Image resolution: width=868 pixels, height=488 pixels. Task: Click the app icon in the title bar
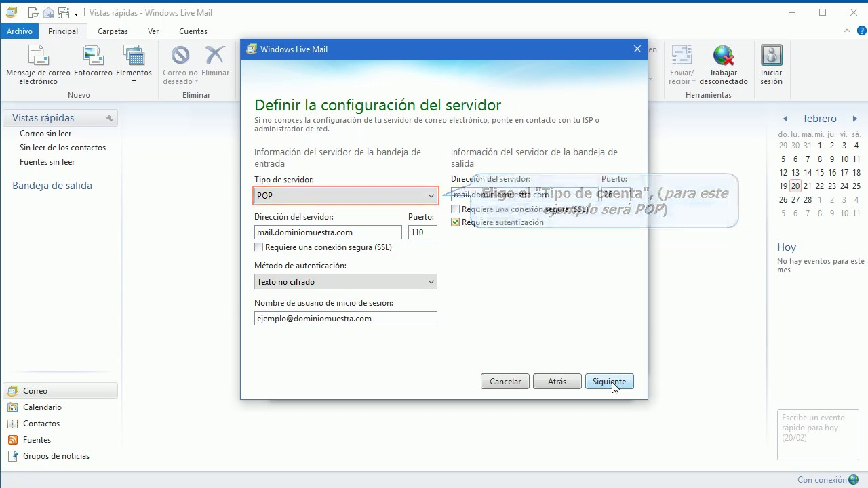pos(11,12)
